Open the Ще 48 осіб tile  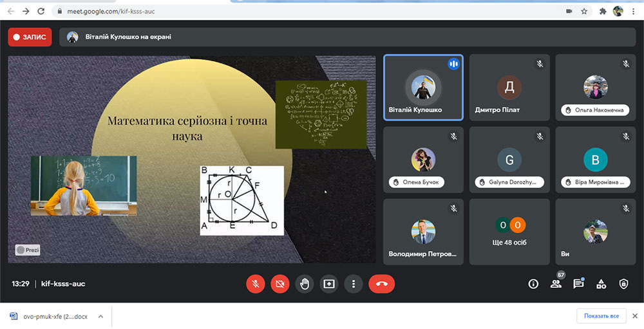click(509, 232)
